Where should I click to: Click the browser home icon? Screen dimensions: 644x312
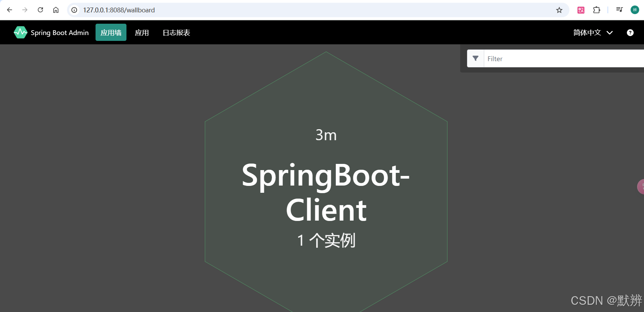pos(56,10)
